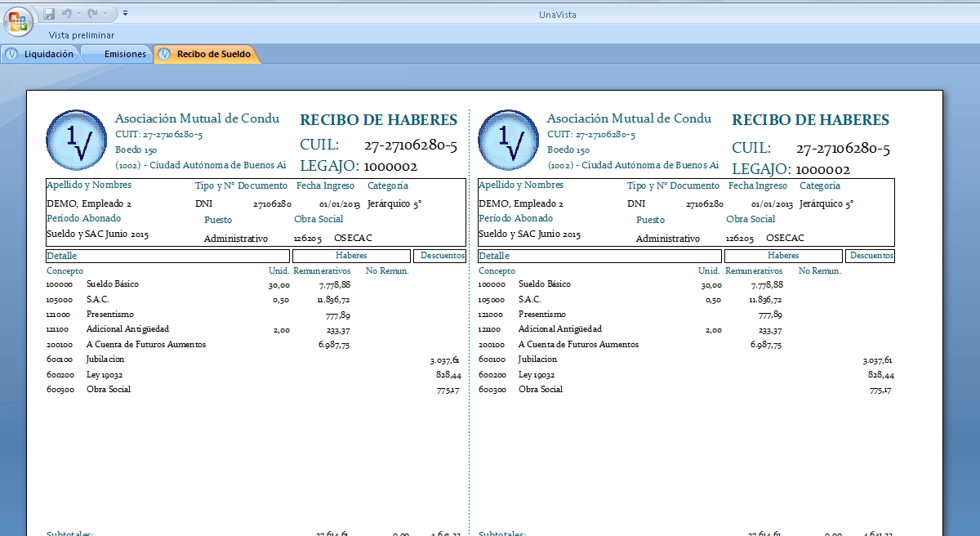Screen dimensions: 980x536
Task: Select the Vista preliminar ribbon tab
Action: (81, 35)
